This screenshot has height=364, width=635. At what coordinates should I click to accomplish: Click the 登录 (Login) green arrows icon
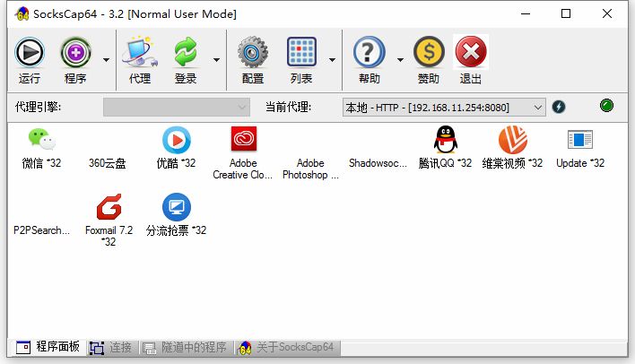[186, 52]
